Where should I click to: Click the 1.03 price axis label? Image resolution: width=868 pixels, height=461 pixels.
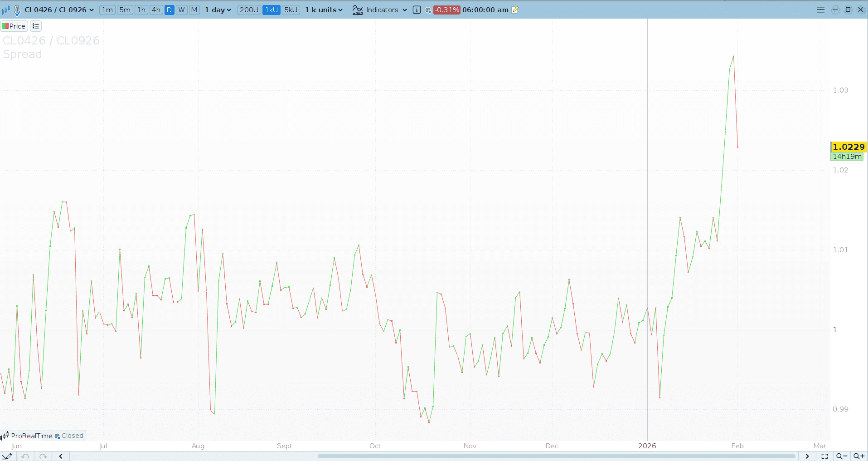840,90
